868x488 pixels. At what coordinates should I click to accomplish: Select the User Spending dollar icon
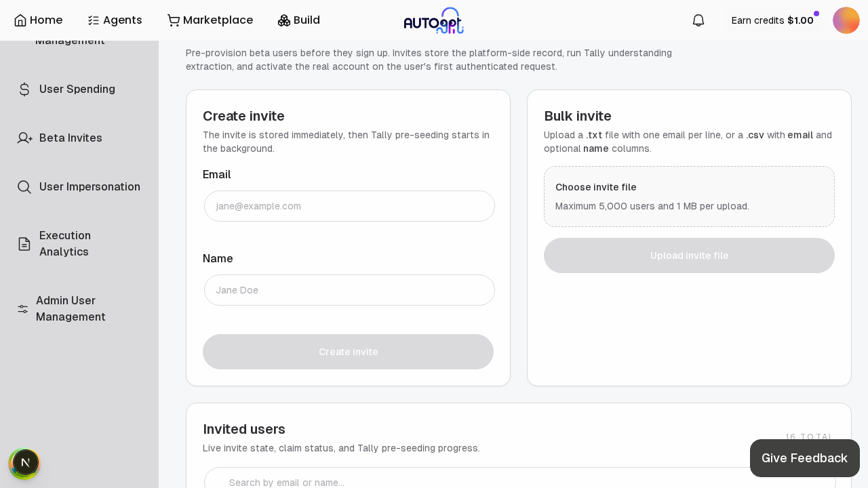pyautogui.click(x=24, y=89)
